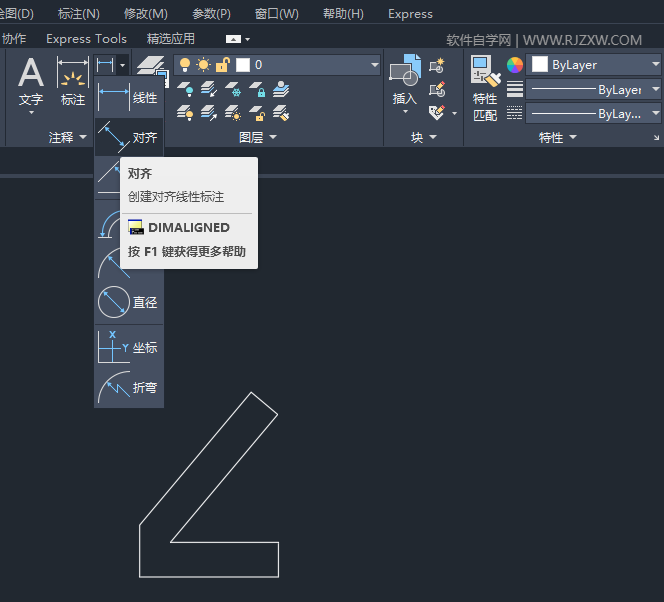Click the 标注 dimension tool icon
This screenshot has height=602, width=664.
(x=73, y=81)
